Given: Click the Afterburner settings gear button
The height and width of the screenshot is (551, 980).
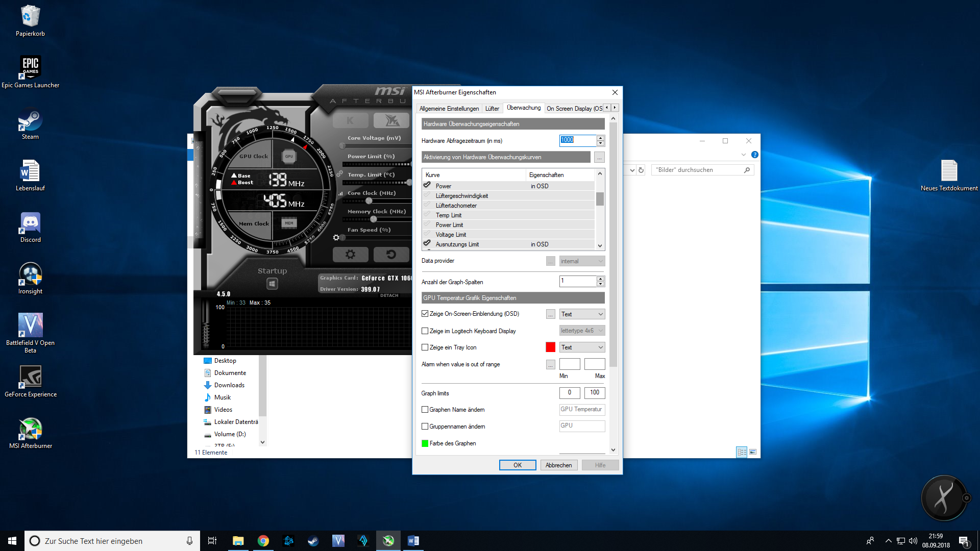Looking at the screenshot, I should (350, 254).
